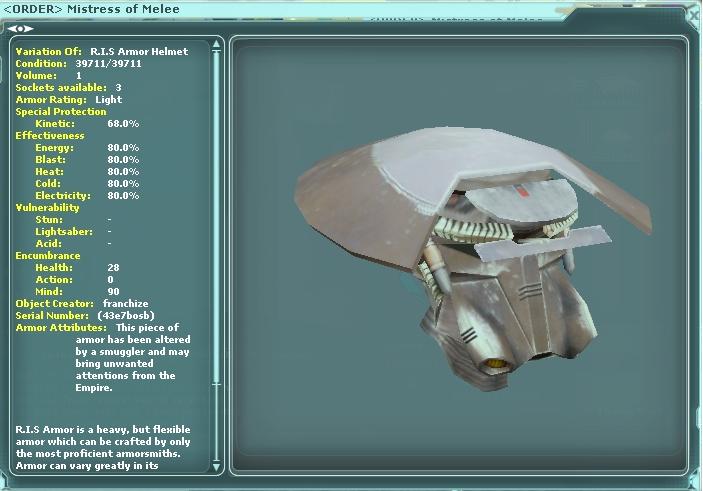Viewport: 703px width, 491px height.
Task: Click the 'Action:' encumbrance label
Action: click(x=54, y=279)
